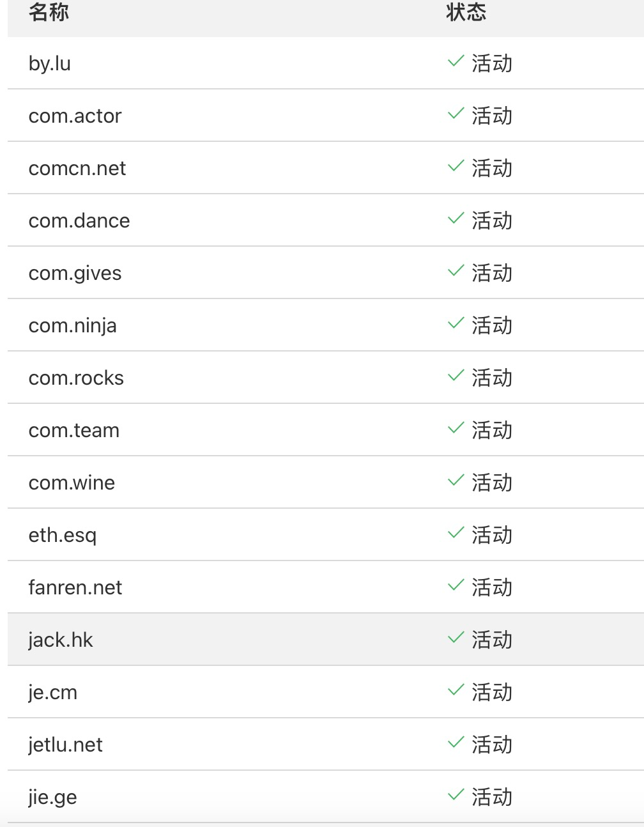Open the com.gives domain entry

75,273
